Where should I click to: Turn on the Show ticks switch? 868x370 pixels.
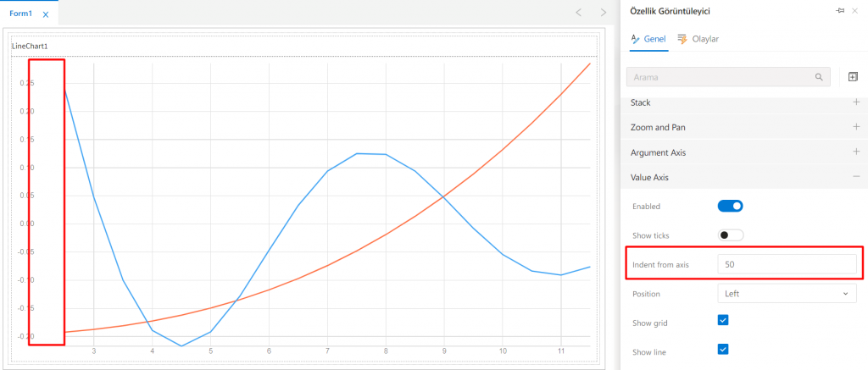click(730, 235)
